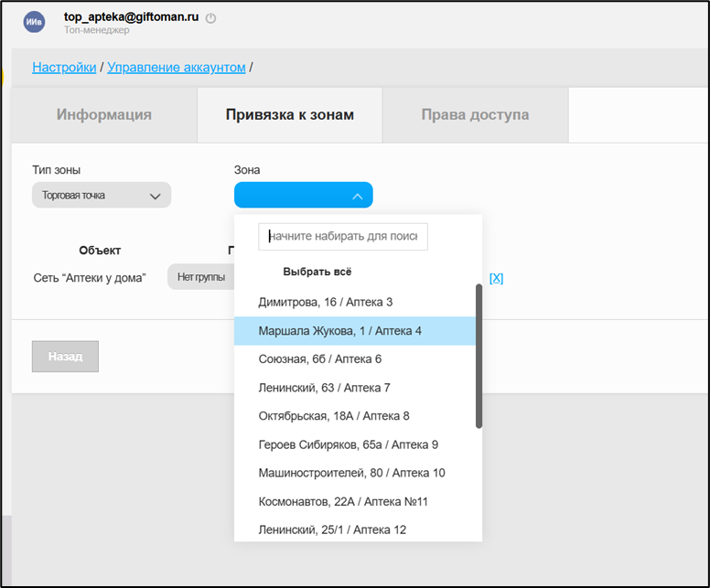
Task: Open the Настройки breadcrumb link
Action: (64, 68)
